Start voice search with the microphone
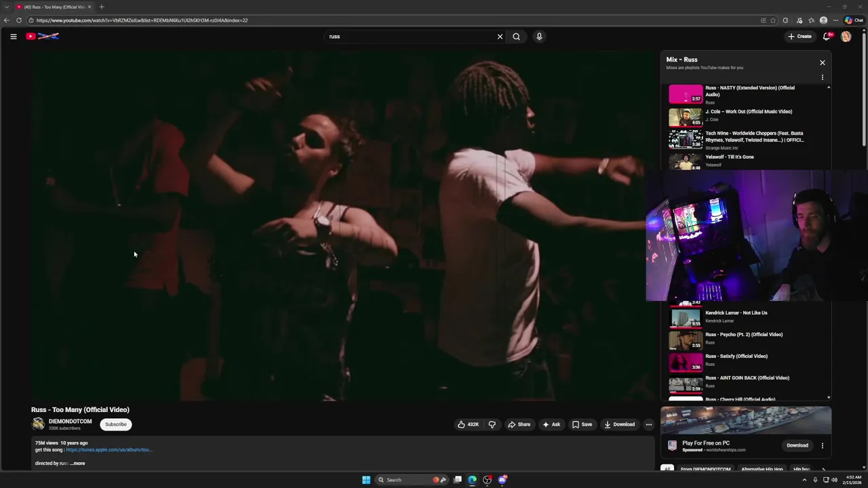Screen dimensions: 868x488 click(x=539, y=37)
